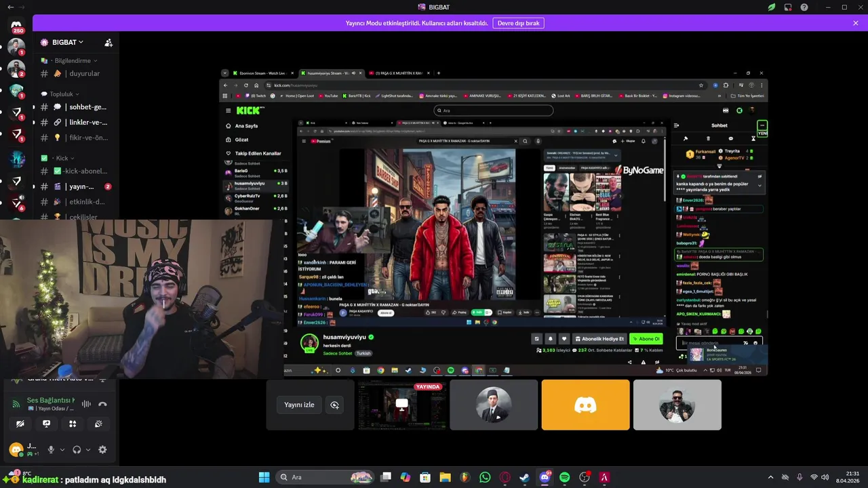This screenshot has width=868, height=488.
Task: Open Opera browser from the taskbar
Action: pyautogui.click(x=505, y=477)
